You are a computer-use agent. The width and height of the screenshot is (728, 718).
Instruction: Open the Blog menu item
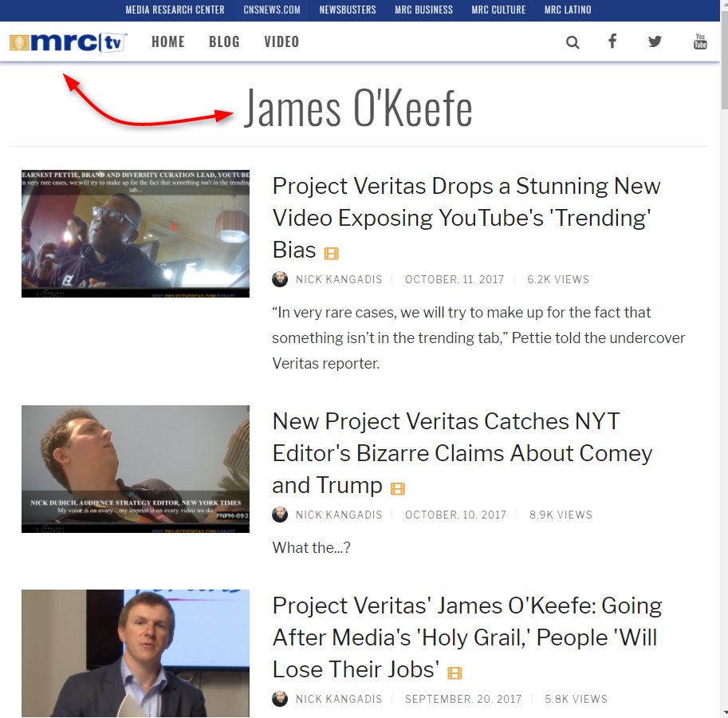click(x=224, y=41)
